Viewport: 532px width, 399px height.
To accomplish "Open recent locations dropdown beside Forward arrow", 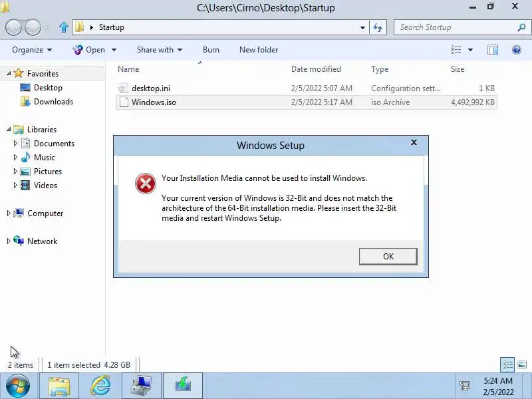I will (x=47, y=27).
